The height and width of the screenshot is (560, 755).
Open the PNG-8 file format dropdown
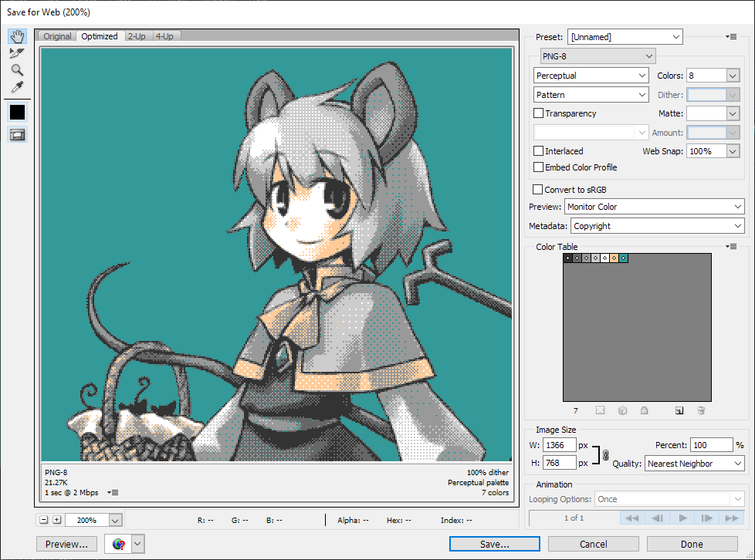pyautogui.click(x=598, y=56)
